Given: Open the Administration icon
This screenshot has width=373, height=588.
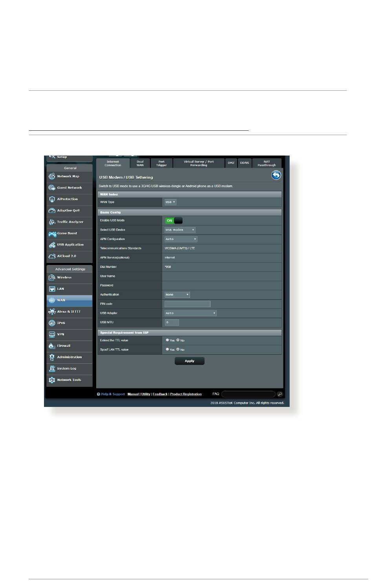Looking at the screenshot, I should tap(52, 357).
